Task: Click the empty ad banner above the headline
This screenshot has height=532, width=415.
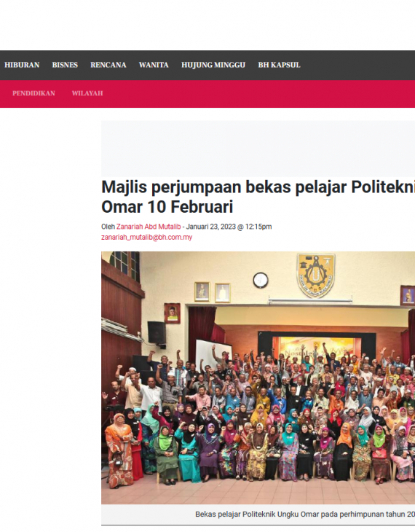Action: click(258, 148)
